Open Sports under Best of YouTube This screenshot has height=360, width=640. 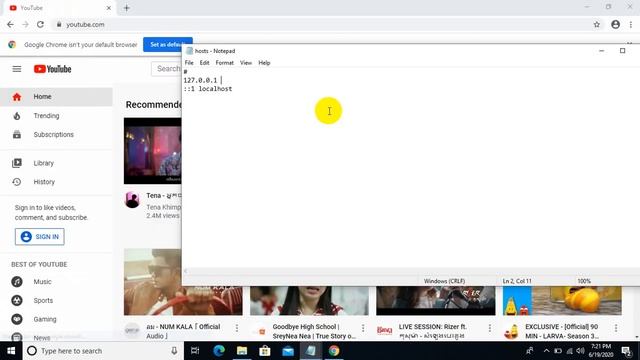pyautogui.click(x=56, y=300)
